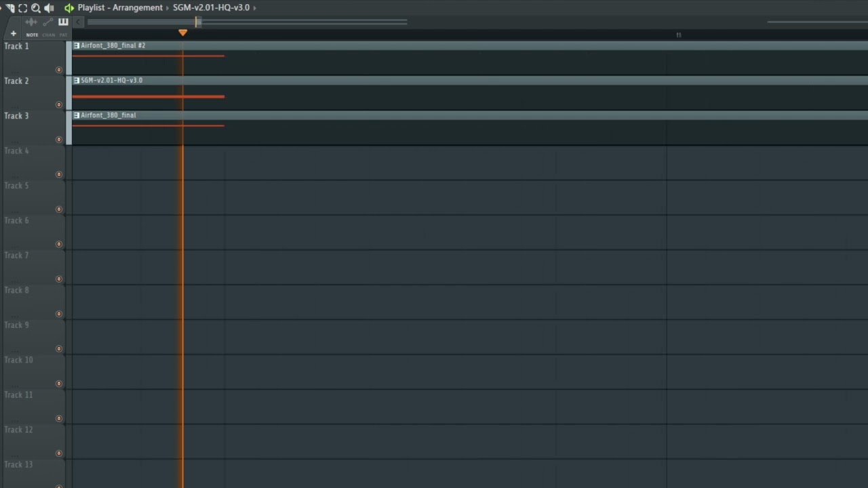Click the Track 10 label
Screen dimensions: 868x488
click(18, 360)
